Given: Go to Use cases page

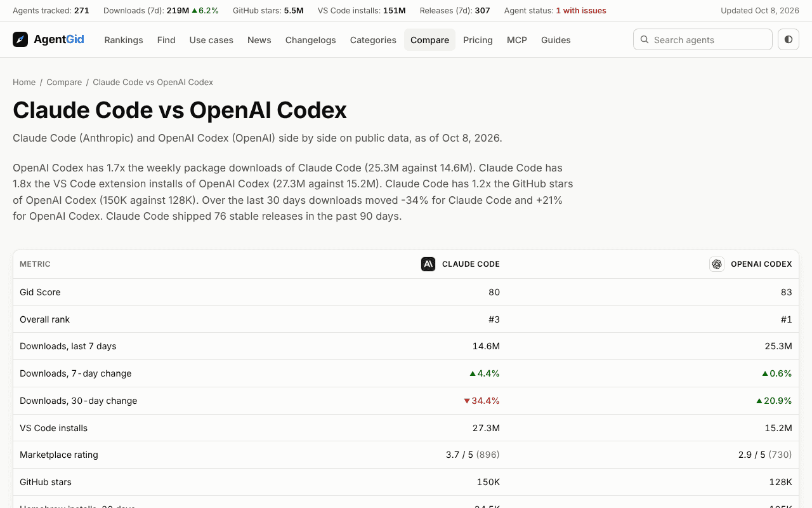Looking at the screenshot, I should click(x=211, y=39).
